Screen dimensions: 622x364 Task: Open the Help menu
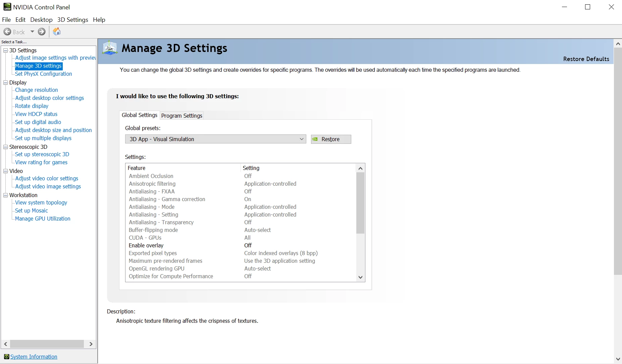tap(99, 20)
